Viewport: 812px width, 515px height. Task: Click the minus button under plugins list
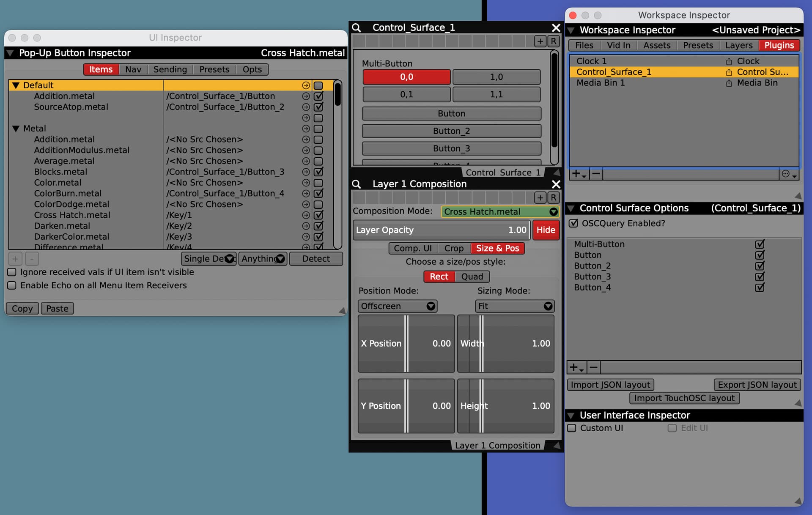click(x=596, y=174)
